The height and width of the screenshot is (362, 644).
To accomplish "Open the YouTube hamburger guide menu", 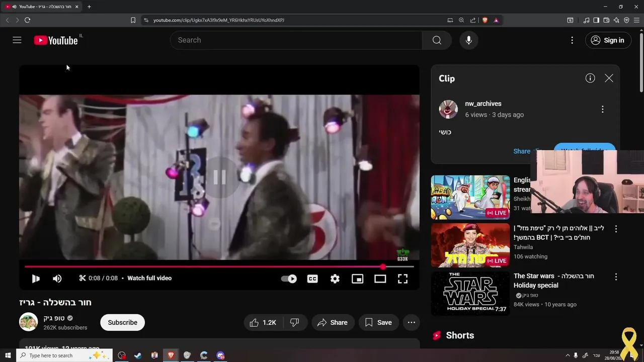I will click(x=17, y=40).
